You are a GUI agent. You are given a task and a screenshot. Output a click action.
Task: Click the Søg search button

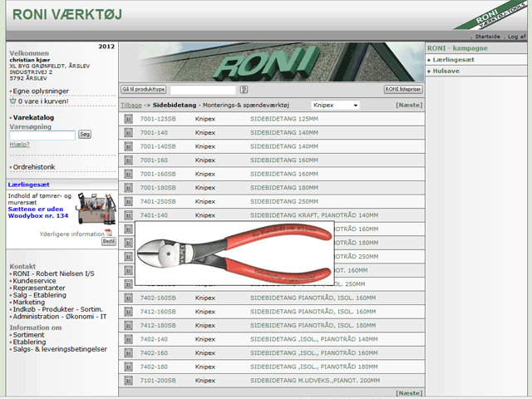pyautogui.click(x=85, y=135)
